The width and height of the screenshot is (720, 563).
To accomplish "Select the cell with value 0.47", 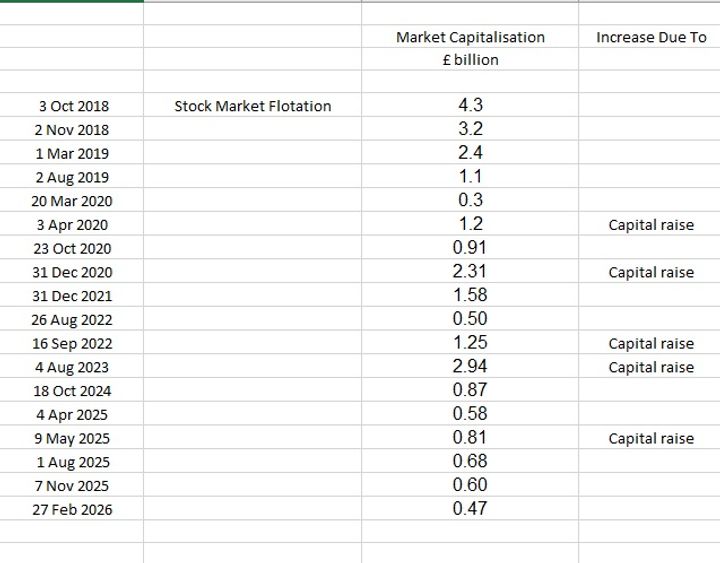I will pos(470,509).
